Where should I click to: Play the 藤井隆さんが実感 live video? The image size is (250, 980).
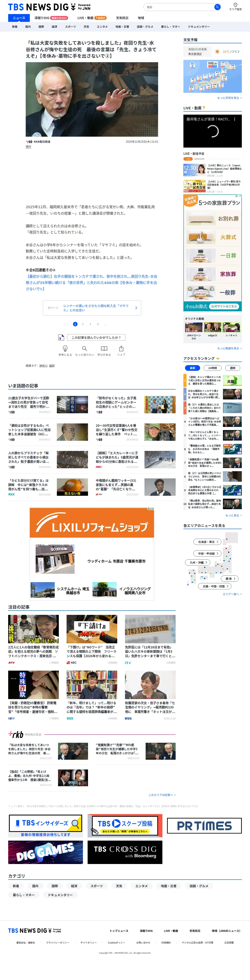tap(212, 131)
